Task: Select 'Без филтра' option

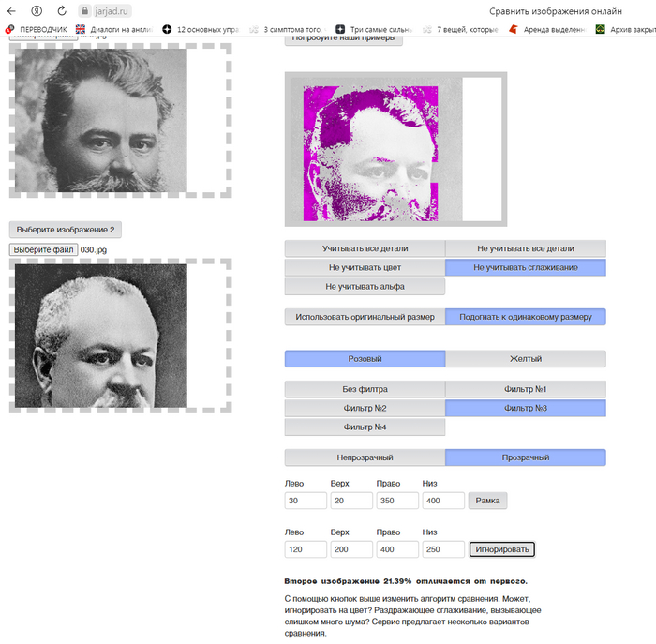Action: coord(365,389)
